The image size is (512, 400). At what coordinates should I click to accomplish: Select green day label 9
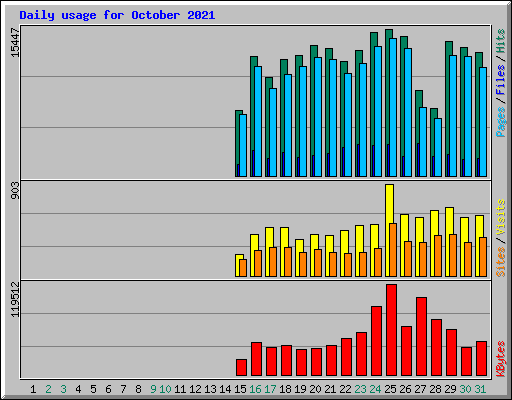pyautogui.click(x=153, y=389)
